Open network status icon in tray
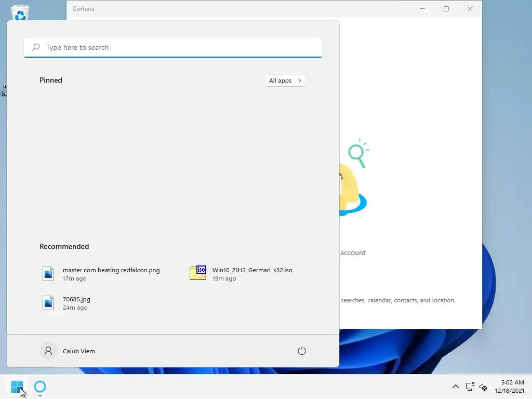Viewport: 532px width, 399px height. click(470, 387)
